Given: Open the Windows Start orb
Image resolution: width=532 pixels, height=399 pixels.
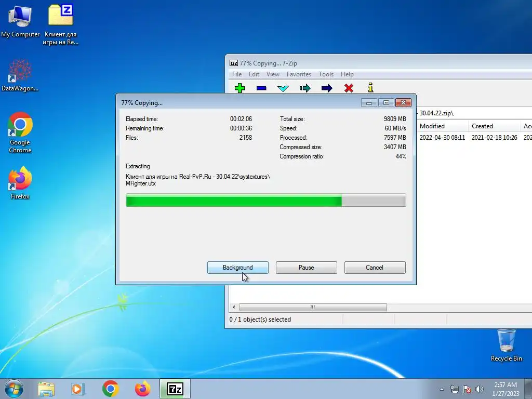Looking at the screenshot, I should pyautogui.click(x=14, y=389).
